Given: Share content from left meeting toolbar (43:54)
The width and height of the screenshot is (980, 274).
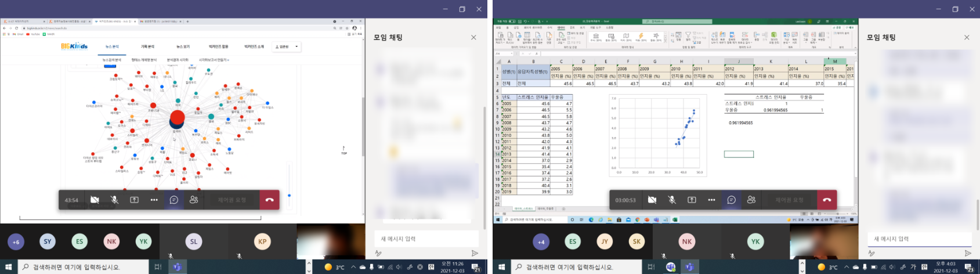Looking at the screenshot, I should click(x=134, y=200).
